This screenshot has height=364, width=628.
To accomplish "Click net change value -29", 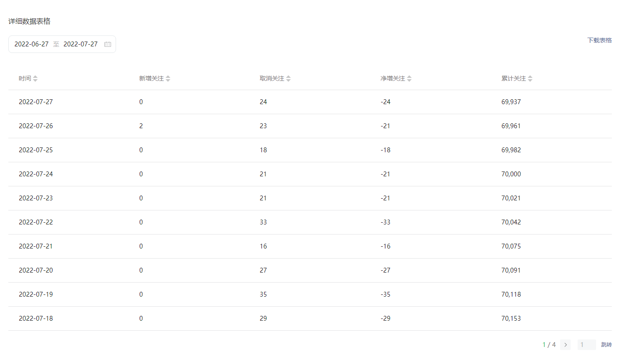I will tap(385, 318).
